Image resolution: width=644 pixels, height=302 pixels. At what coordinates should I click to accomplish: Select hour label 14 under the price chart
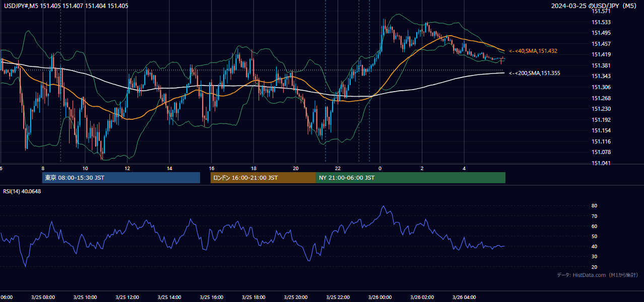pos(170,169)
